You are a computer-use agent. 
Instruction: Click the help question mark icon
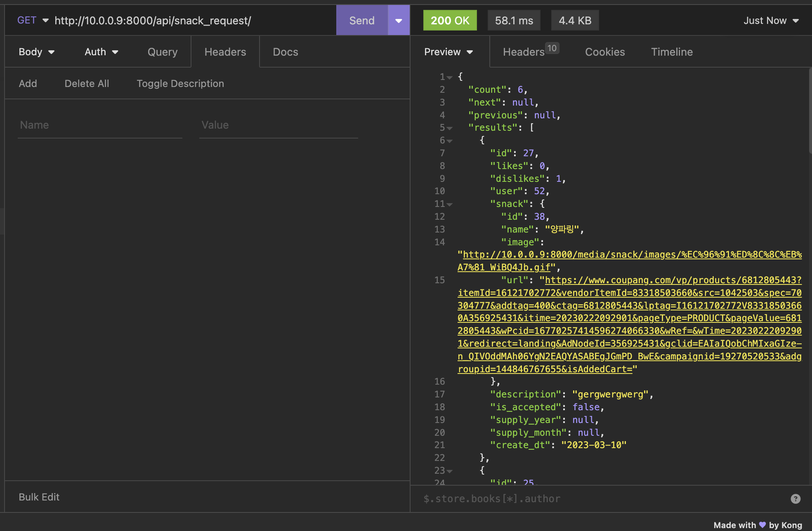coord(795,499)
